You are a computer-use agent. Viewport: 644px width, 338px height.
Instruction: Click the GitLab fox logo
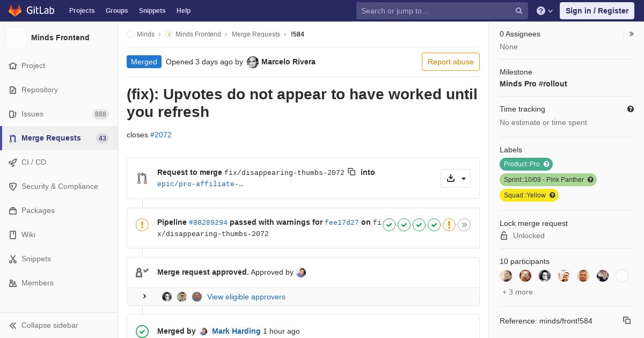(15, 10)
